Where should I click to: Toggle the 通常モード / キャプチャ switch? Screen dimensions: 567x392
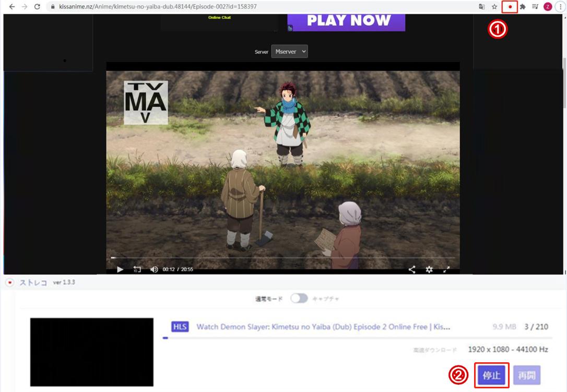tap(299, 299)
